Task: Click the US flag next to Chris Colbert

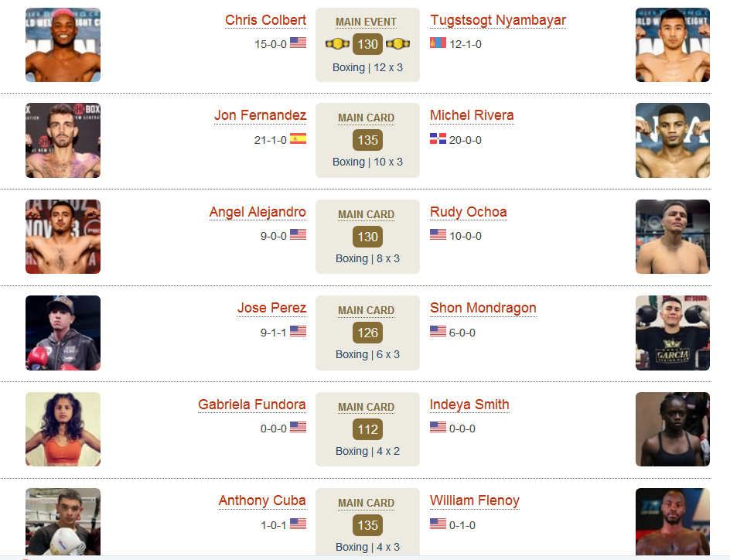Action: [x=298, y=43]
